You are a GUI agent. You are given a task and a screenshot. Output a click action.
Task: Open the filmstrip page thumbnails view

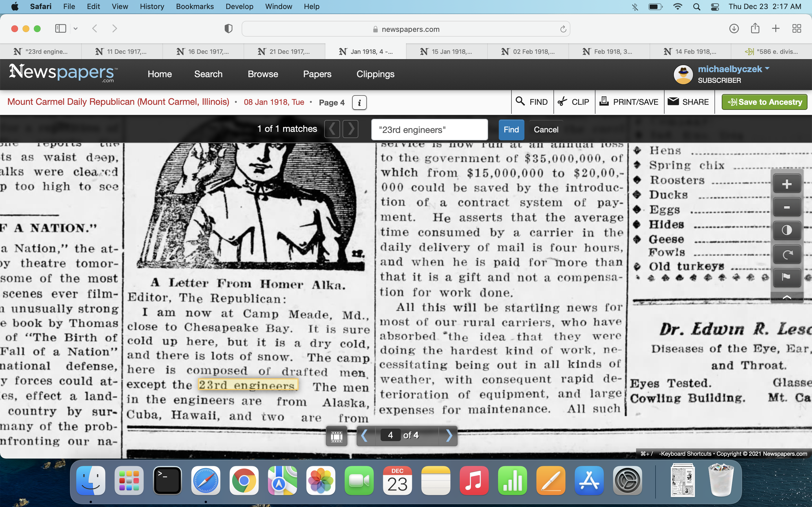click(x=337, y=435)
